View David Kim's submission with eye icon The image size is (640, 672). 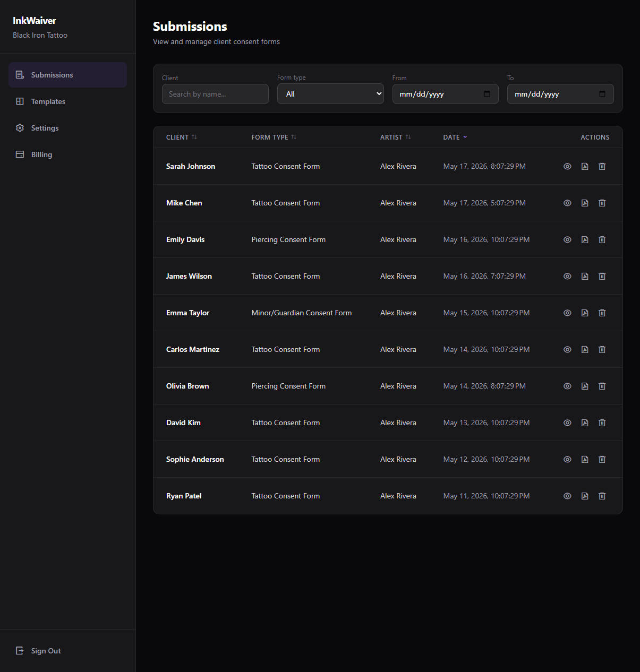coord(567,423)
